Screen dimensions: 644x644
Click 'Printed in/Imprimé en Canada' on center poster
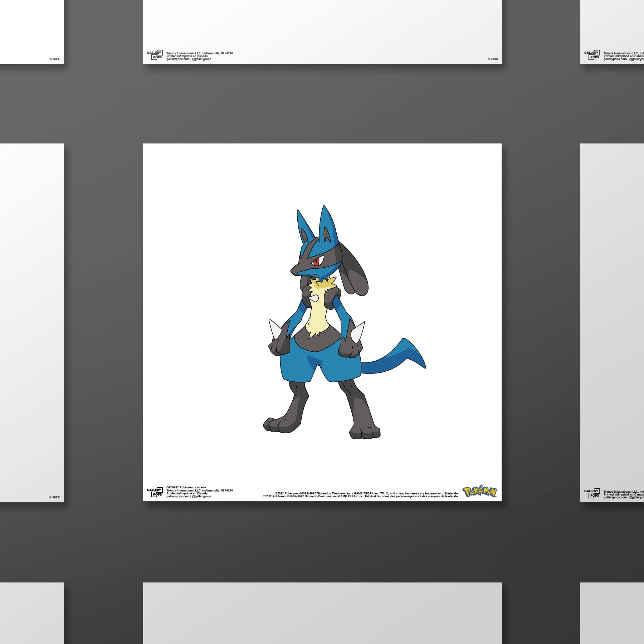pyautogui.click(x=187, y=493)
